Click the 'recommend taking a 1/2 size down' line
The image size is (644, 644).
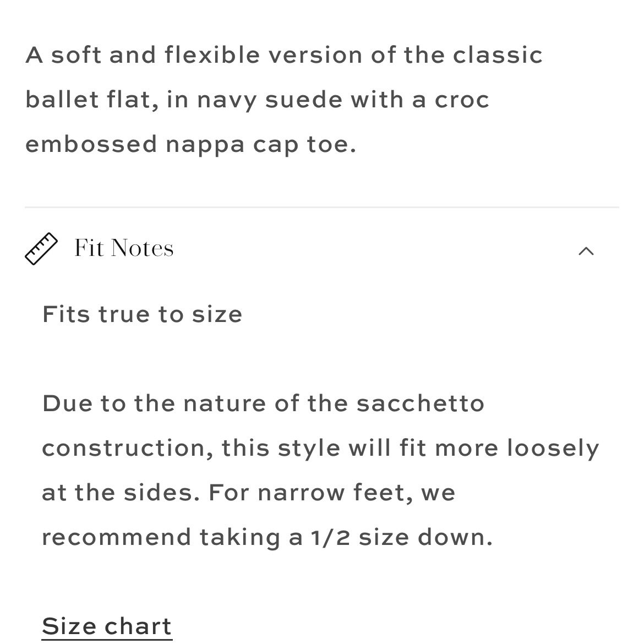(267, 538)
